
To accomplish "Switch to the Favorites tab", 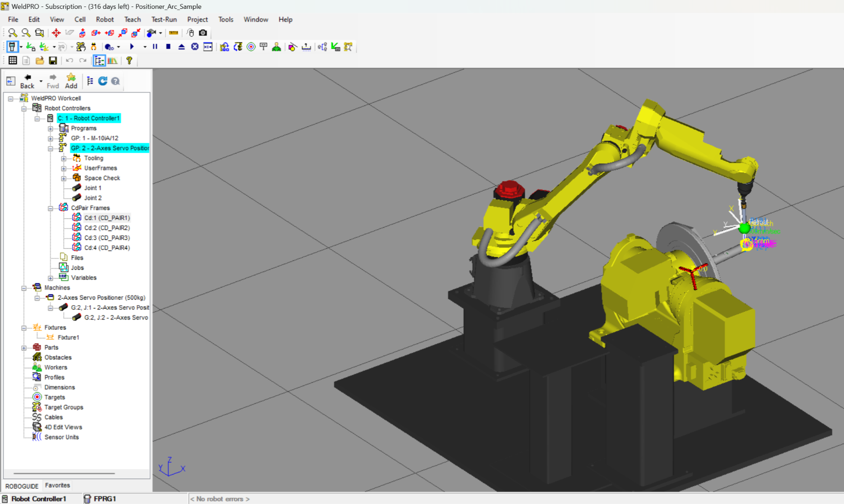I will pos(57,485).
